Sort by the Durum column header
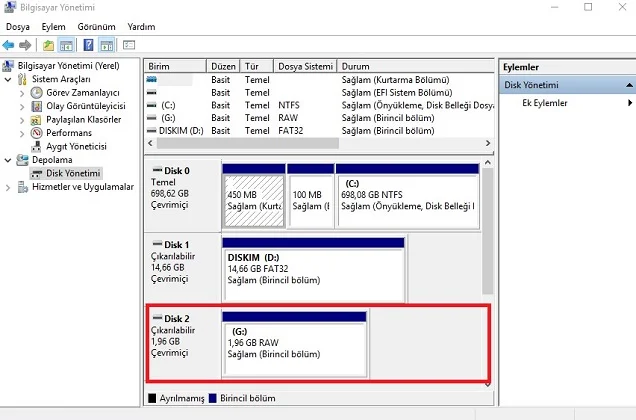 [415, 66]
